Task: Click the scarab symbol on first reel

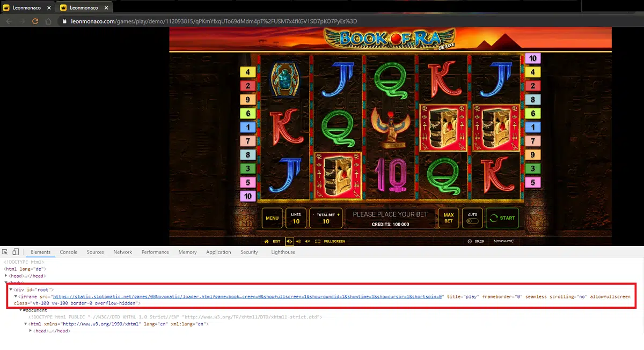Action: [x=285, y=79]
